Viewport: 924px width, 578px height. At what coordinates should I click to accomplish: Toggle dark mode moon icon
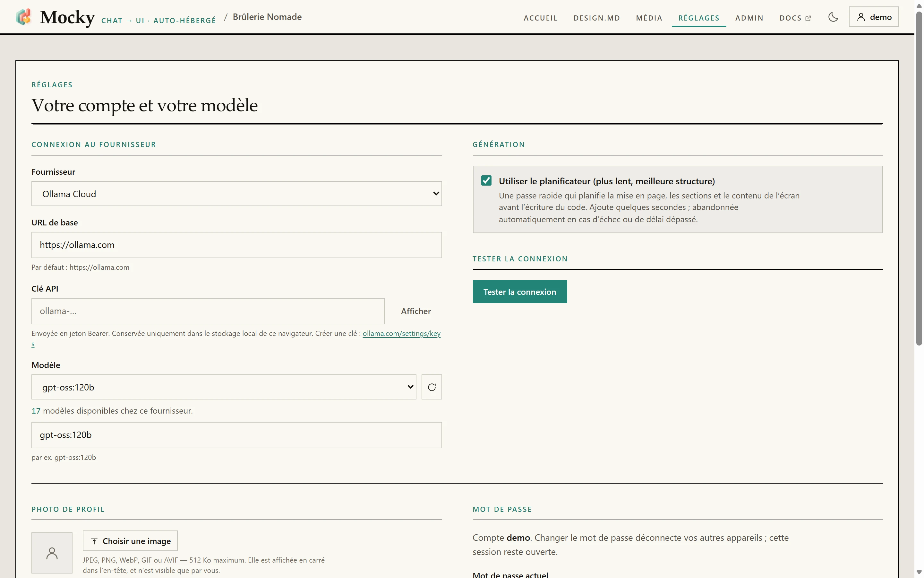(x=833, y=17)
